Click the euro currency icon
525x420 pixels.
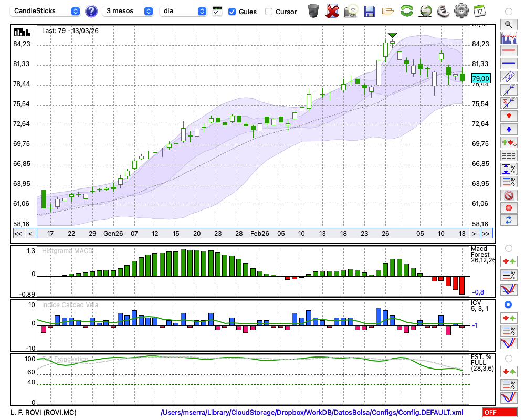[443, 10]
